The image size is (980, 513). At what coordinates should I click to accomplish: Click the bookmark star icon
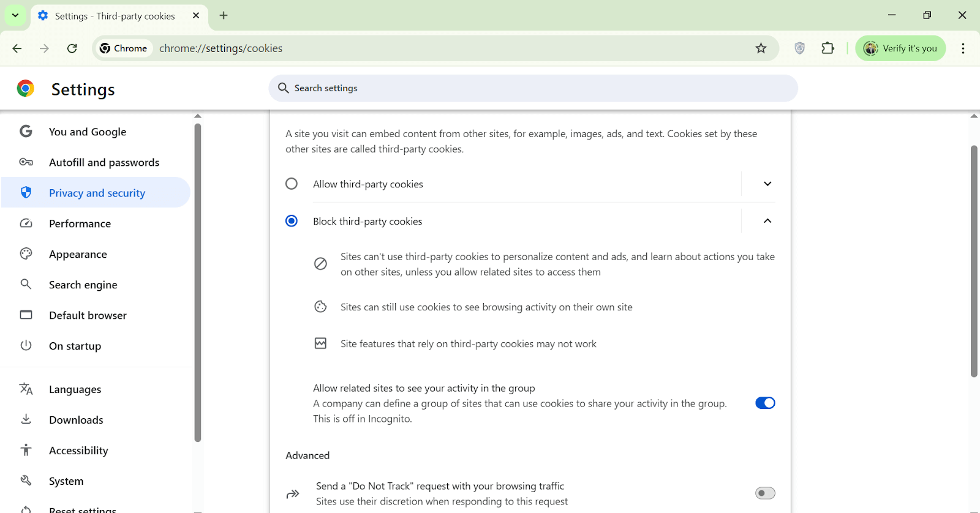click(x=761, y=48)
